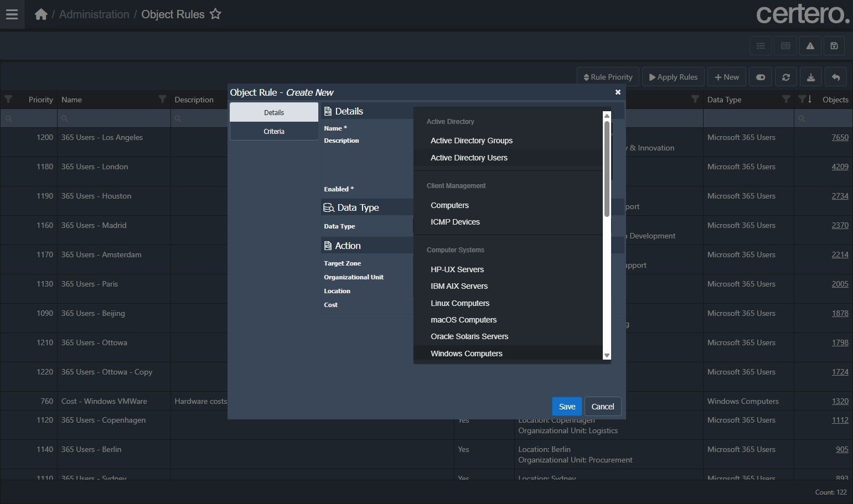Open the 7650 objects link
The image size is (853, 504).
pyautogui.click(x=840, y=137)
